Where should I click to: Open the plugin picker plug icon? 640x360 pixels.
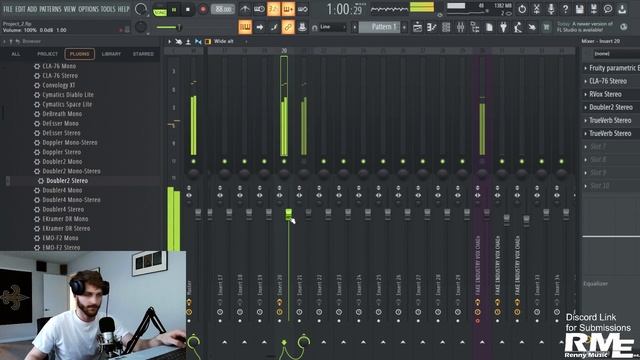[x=503, y=27]
